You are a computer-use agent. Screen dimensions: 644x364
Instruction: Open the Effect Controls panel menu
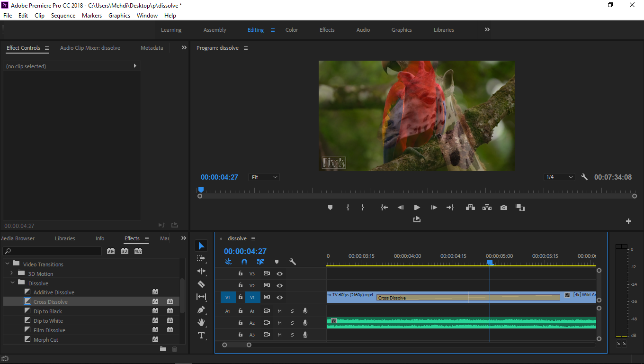[x=46, y=48]
